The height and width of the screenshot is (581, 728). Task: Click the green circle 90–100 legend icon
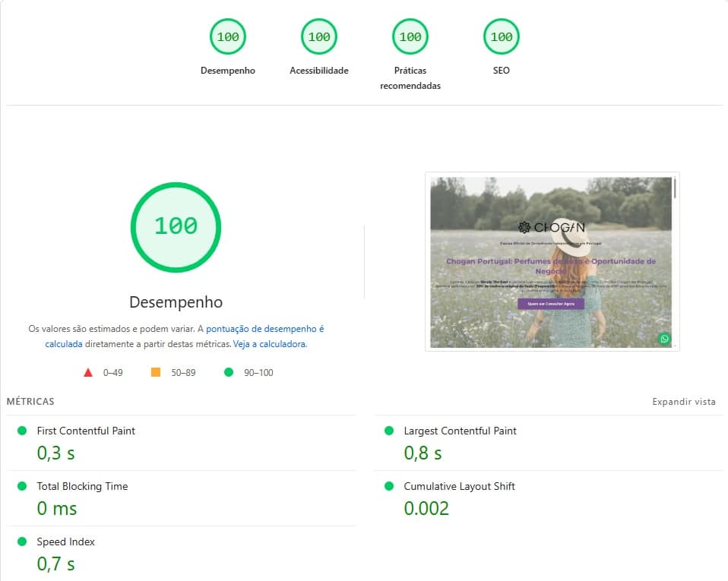[x=228, y=373]
